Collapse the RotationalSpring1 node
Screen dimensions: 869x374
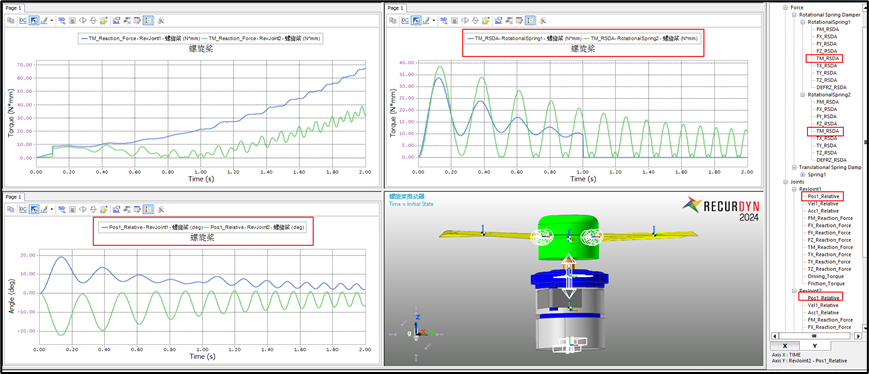click(803, 22)
